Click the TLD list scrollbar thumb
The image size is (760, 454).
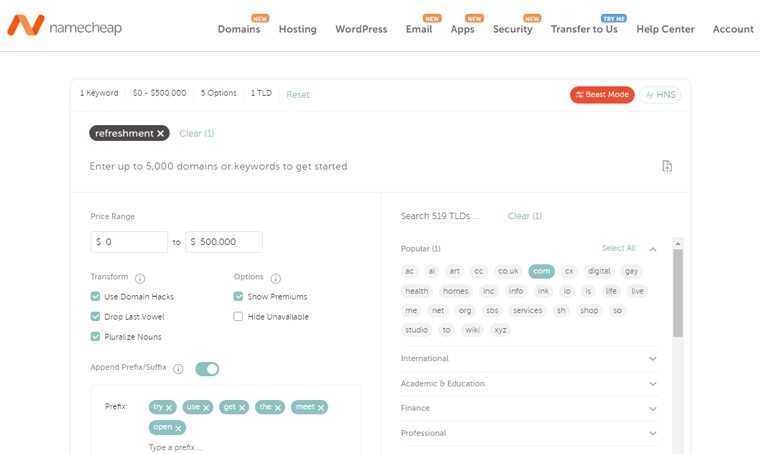678,293
